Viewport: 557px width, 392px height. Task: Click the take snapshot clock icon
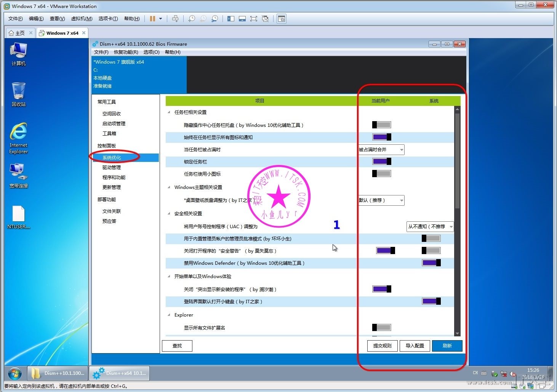pos(192,19)
